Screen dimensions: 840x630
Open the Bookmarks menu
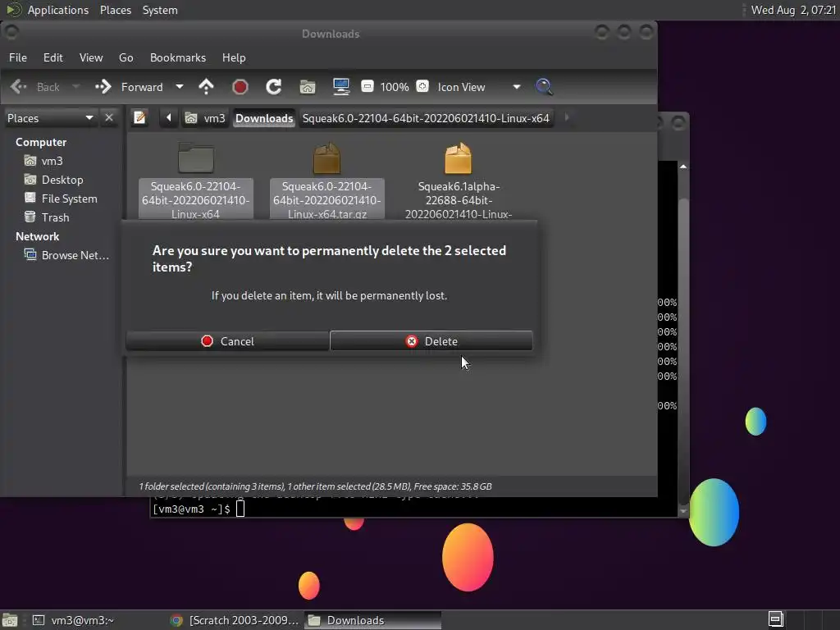[x=178, y=57]
